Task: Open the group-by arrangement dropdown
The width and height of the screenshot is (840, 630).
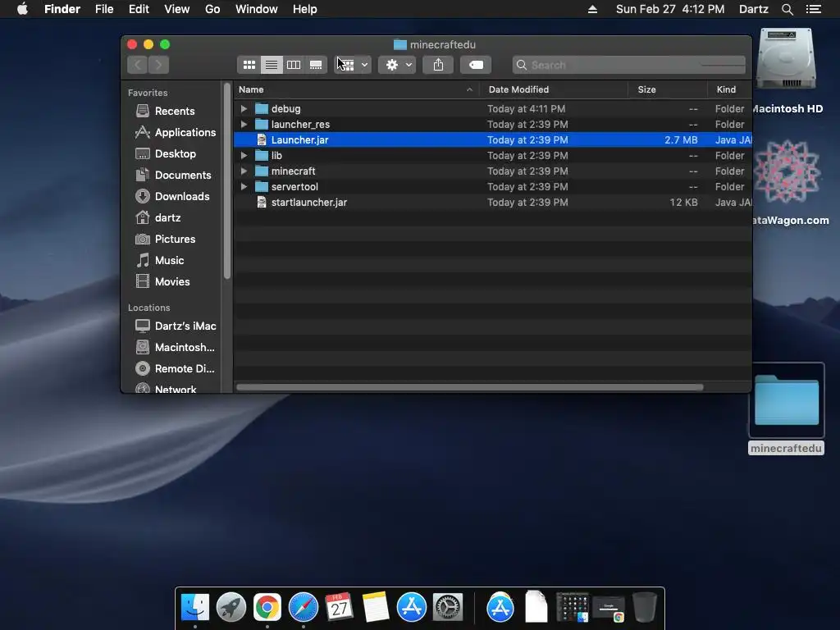Action: (353, 65)
